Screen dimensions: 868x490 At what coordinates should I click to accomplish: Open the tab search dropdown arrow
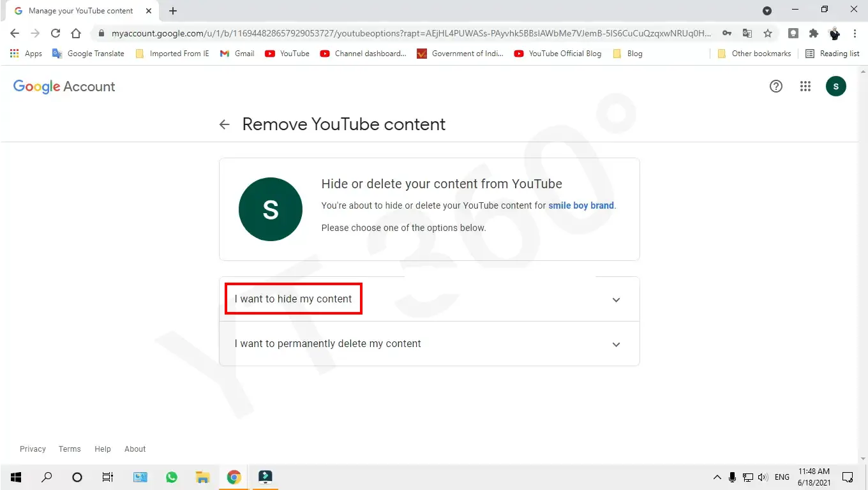[767, 11]
